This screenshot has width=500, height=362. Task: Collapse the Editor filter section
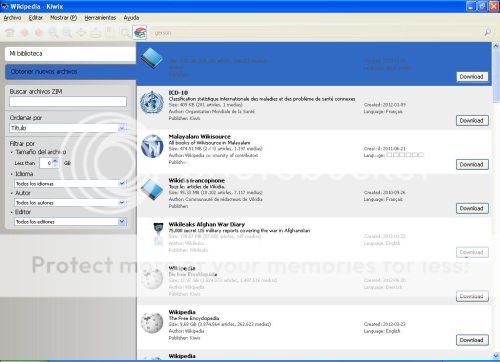tap(12, 212)
